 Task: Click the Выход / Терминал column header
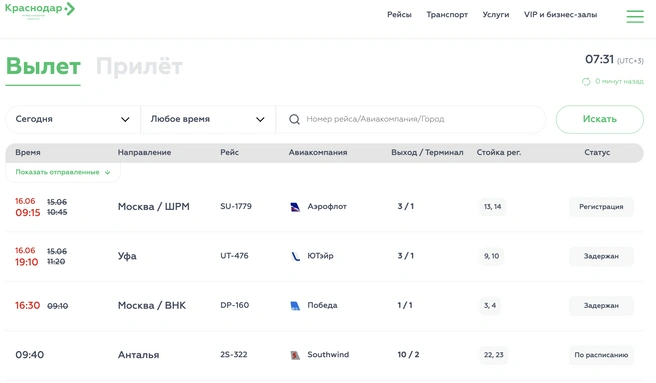(x=427, y=152)
